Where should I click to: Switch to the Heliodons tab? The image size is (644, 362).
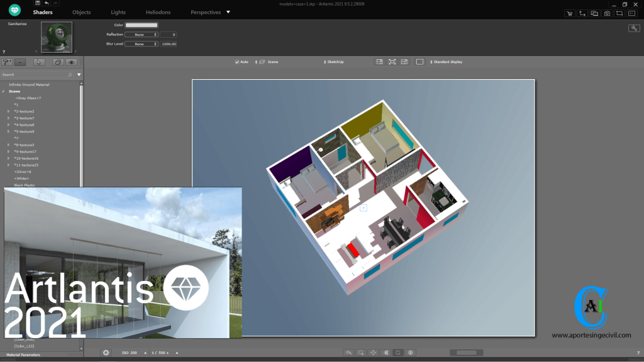click(158, 13)
